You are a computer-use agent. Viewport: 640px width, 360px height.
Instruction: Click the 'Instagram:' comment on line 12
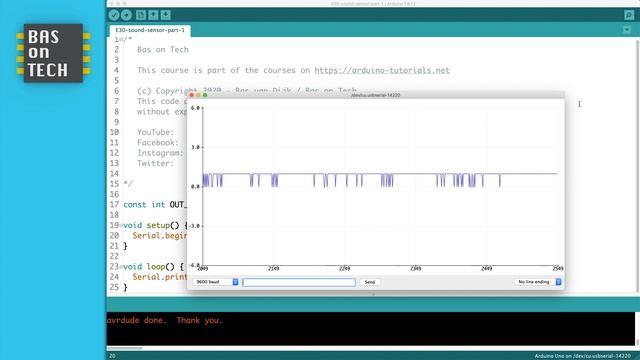pyautogui.click(x=160, y=153)
